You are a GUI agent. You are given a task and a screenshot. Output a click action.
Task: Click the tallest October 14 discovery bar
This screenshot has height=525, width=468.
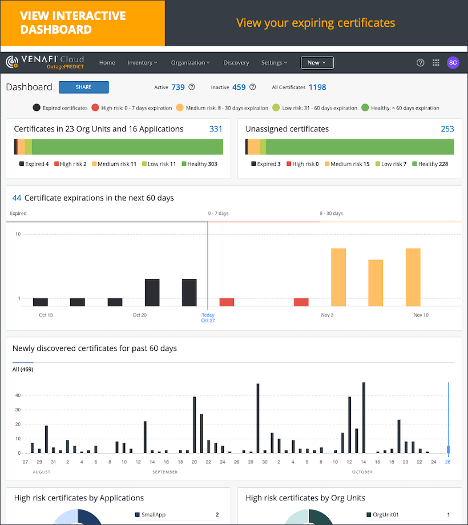coord(364,418)
